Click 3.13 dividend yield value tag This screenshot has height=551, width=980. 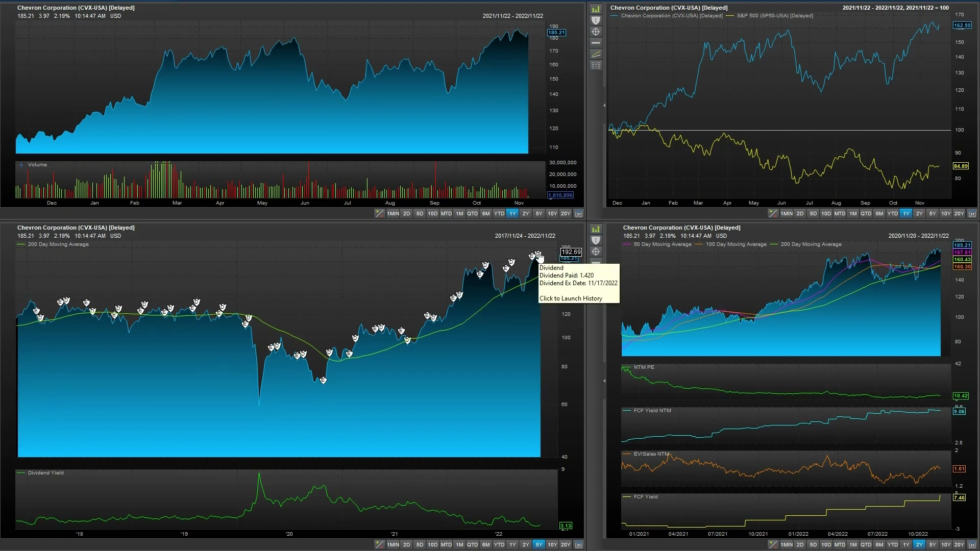pos(566,525)
